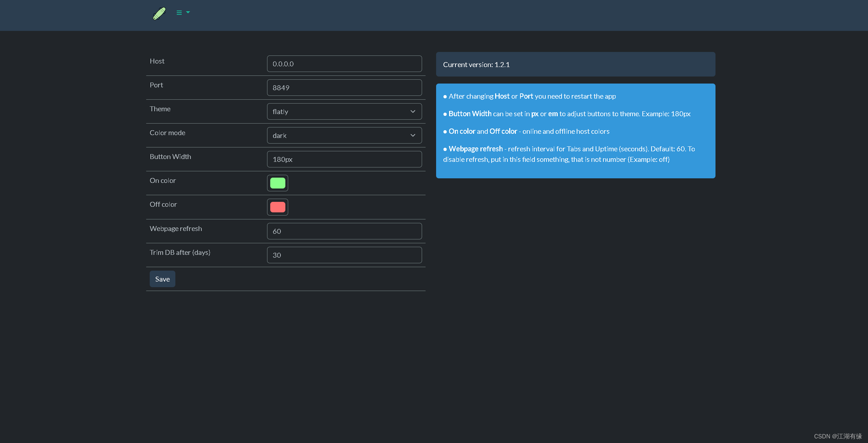Image resolution: width=868 pixels, height=443 pixels.
Task: Click the Color mode chevron arrow
Action: [413, 135]
